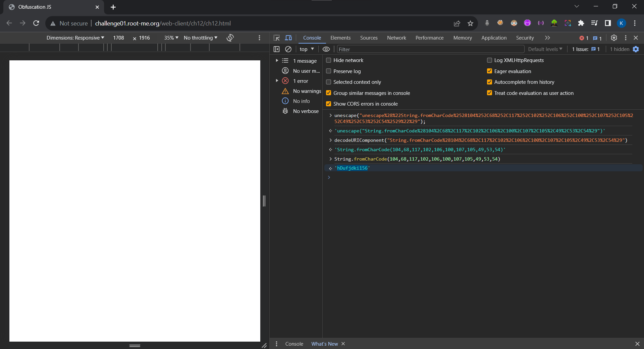This screenshot has width=644, height=349.
Task: Click the 1 Issue link
Action: click(x=586, y=49)
